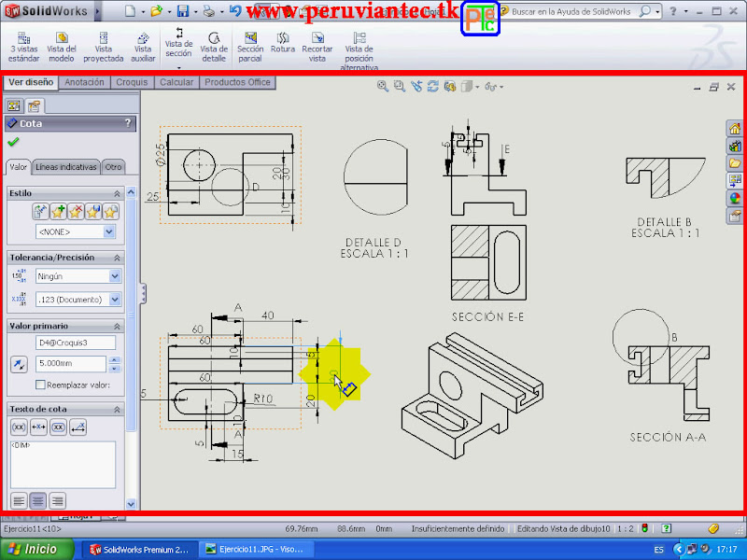Apply the Rotura view tool
Screen dimensions: 747x560
click(x=283, y=43)
